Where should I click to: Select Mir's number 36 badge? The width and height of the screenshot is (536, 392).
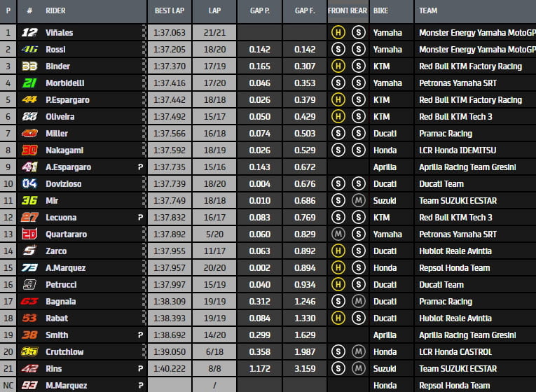coord(29,201)
